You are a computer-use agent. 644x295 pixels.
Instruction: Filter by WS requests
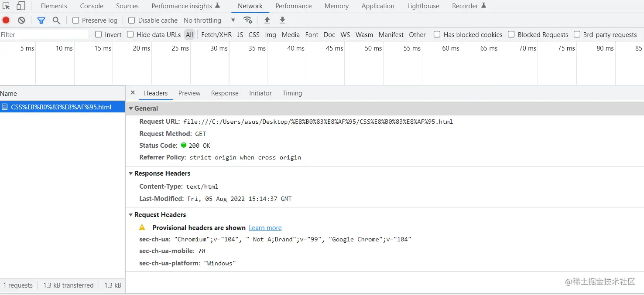click(x=345, y=34)
